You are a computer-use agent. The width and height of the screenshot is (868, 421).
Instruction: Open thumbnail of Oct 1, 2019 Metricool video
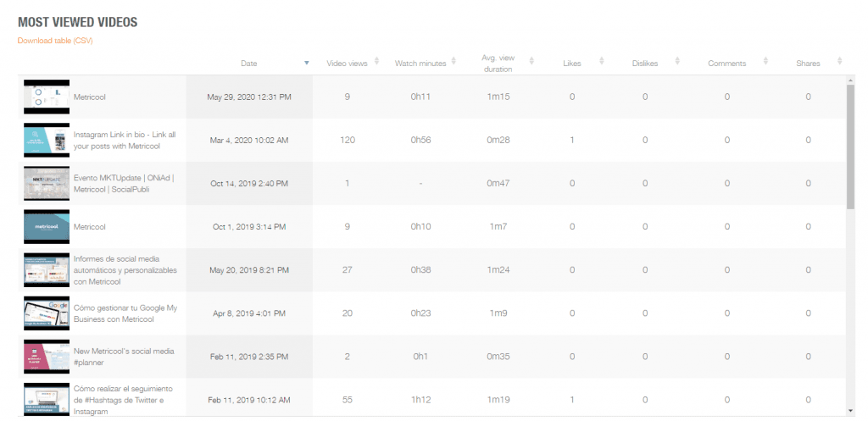pyautogui.click(x=47, y=227)
